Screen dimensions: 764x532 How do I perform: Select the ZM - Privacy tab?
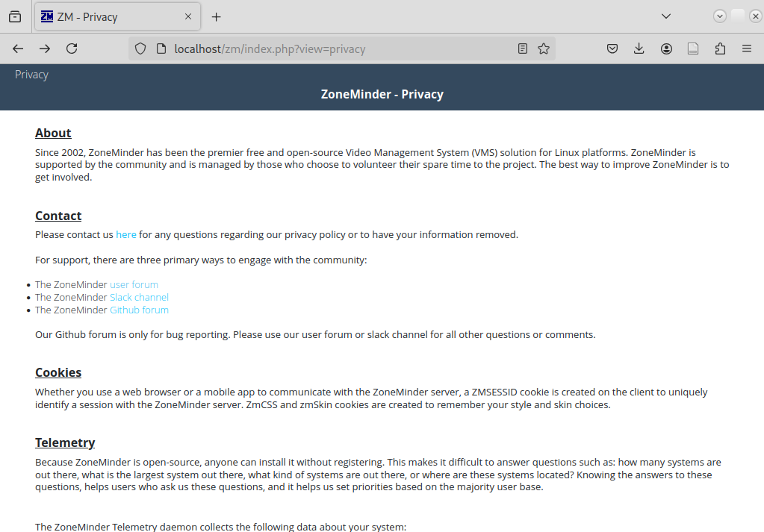click(117, 17)
